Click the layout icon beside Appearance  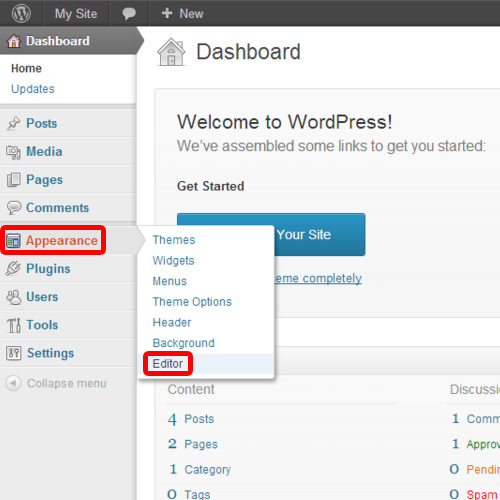point(13,241)
